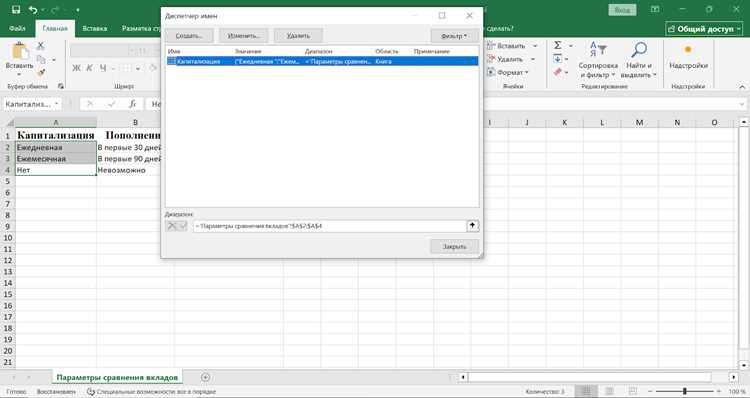
Task: Open the Файл tab
Action: 17,29
